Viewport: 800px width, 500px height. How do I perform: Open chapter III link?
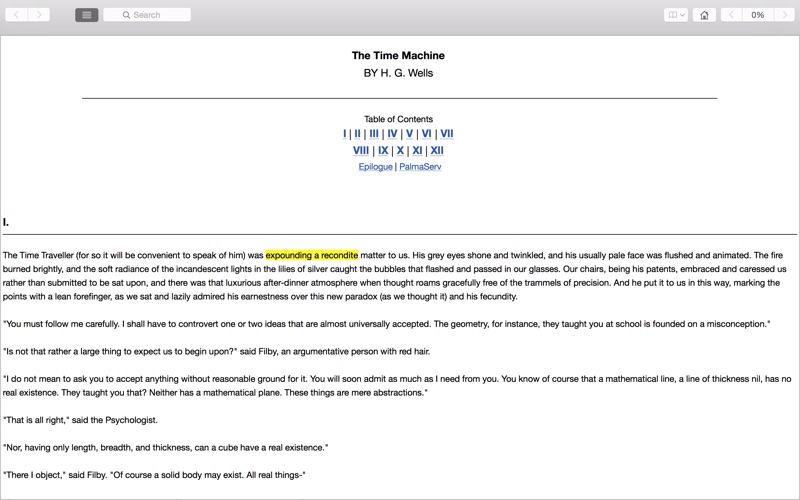coord(374,134)
